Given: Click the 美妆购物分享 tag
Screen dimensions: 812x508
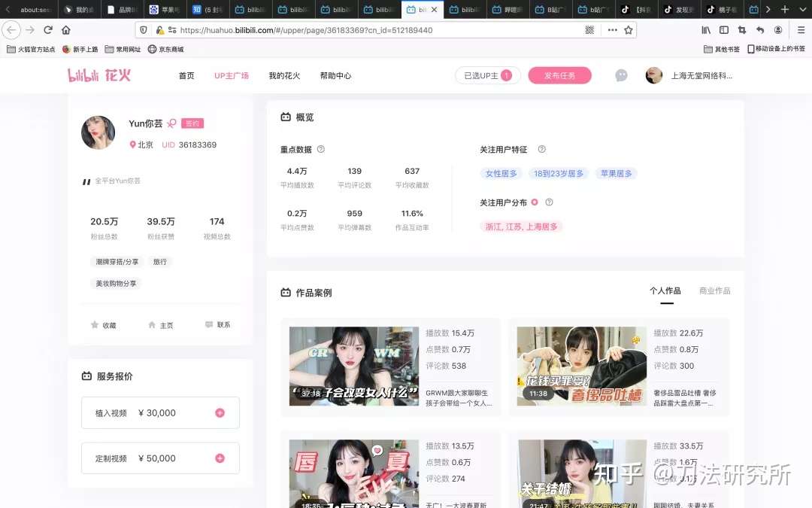Looking at the screenshot, I should pyautogui.click(x=116, y=284).
